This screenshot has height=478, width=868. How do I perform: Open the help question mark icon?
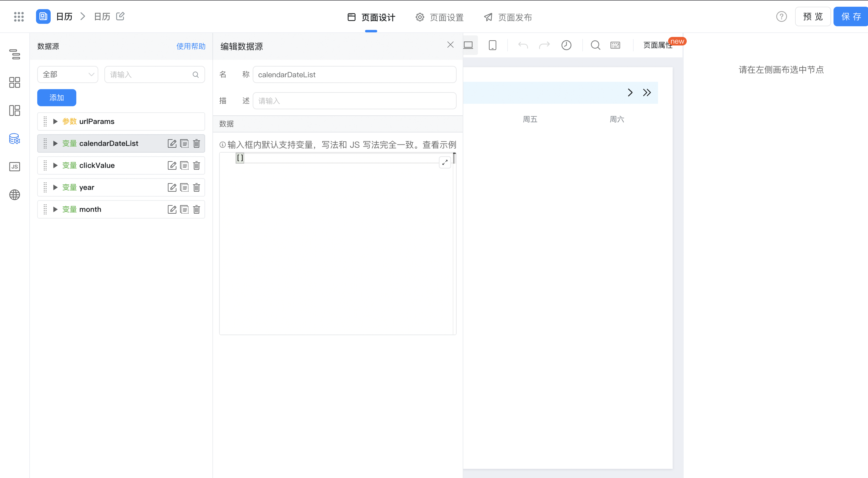point(781,16)
